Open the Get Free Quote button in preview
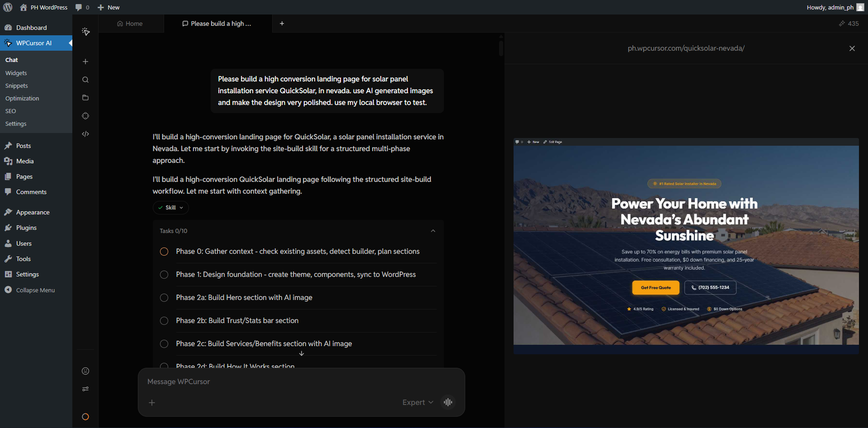 [x=656, y=288]
